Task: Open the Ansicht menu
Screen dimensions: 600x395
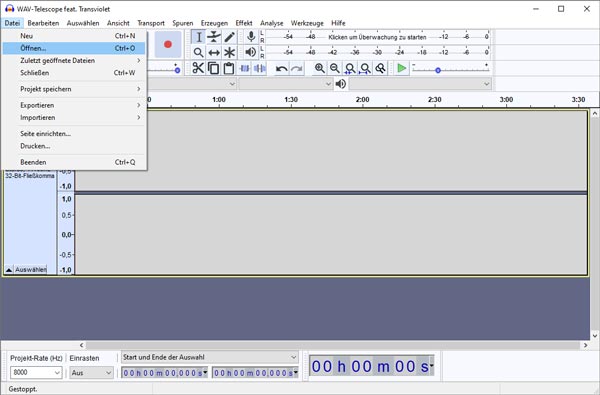Action: [118, 23]
